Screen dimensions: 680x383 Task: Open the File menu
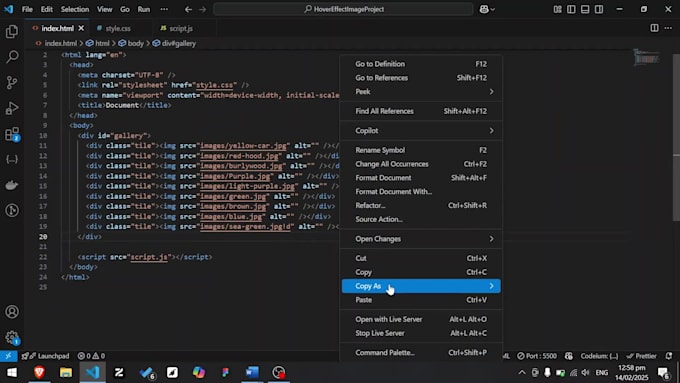click(27, 9)
